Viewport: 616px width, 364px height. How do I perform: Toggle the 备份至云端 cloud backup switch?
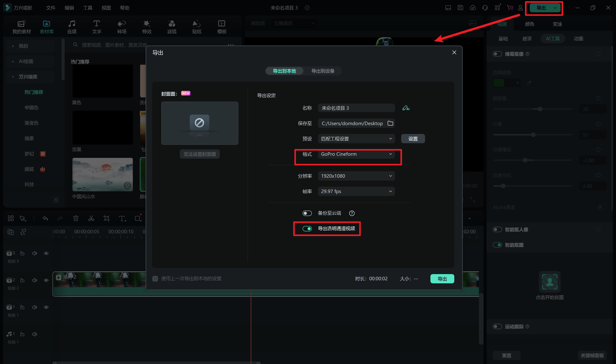(307, 213)
